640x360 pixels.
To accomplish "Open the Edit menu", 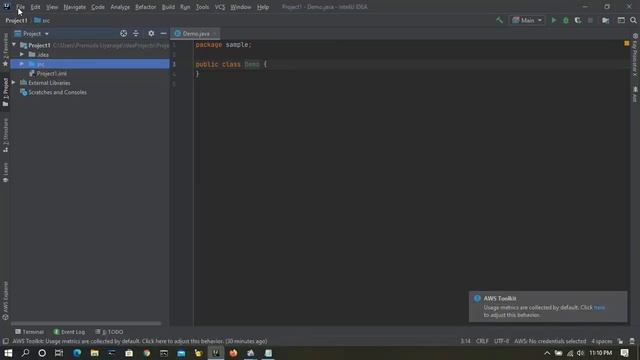I will (x=36, y=7).
